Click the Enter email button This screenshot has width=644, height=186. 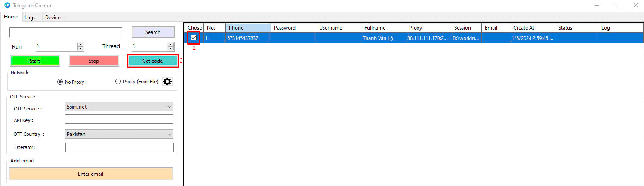tap(91, 174)
